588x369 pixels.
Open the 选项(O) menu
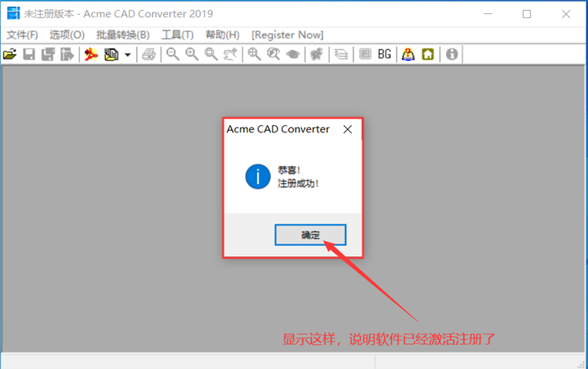tap(67, 34)
